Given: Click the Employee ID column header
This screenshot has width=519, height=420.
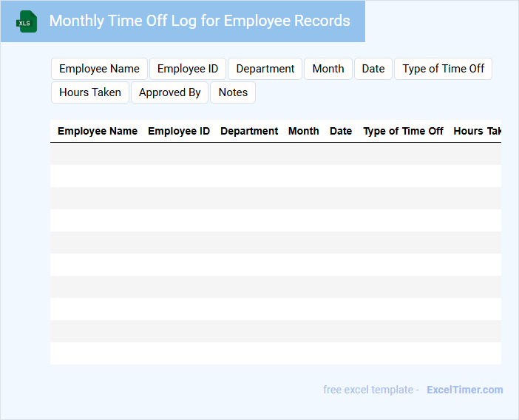Looking at the screenshot, I should [179, 131].
